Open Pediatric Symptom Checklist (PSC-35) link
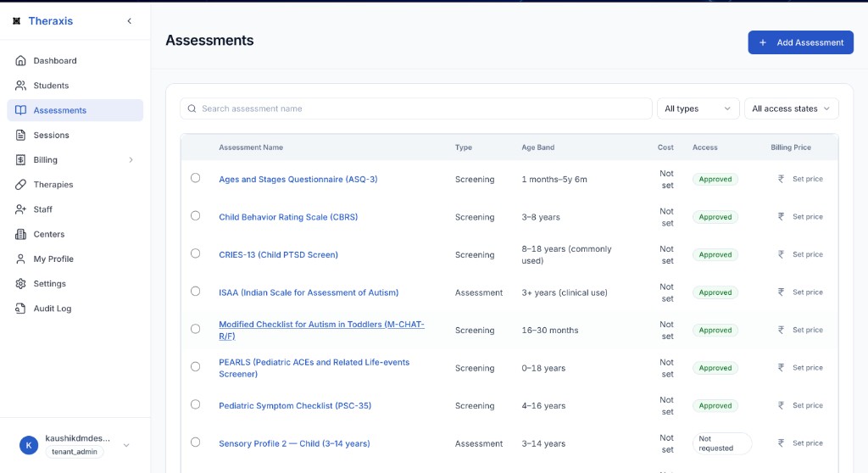Image resolution: width=868 pixels, height=473 pixels. click(x=294, y=405)
